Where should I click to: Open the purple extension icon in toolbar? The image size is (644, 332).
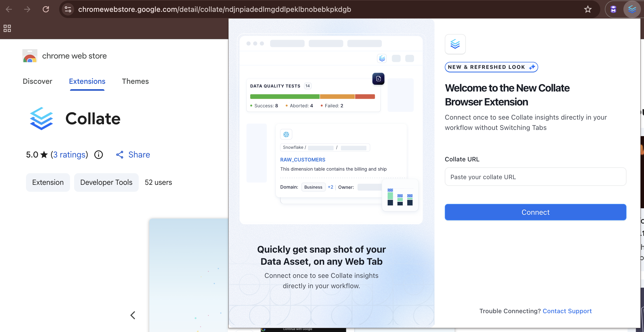pyautogui.click(x=614, y=10)
